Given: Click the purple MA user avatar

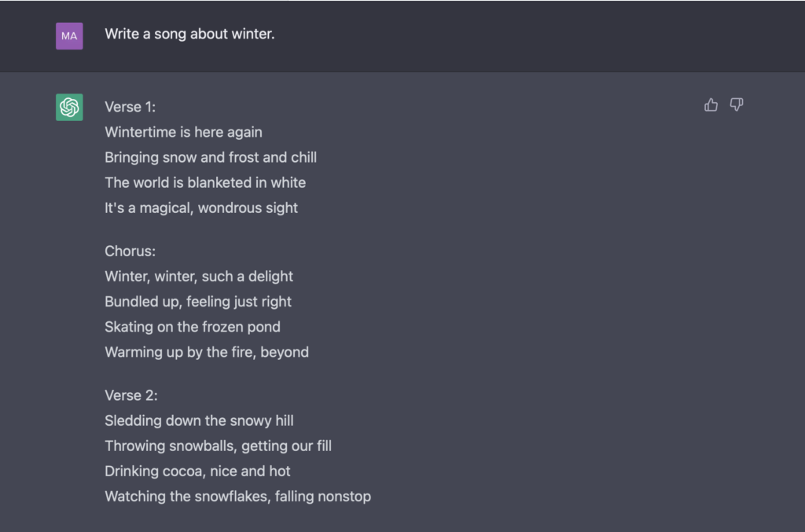Looking at the screenshot, I should (x=69, y=35).
